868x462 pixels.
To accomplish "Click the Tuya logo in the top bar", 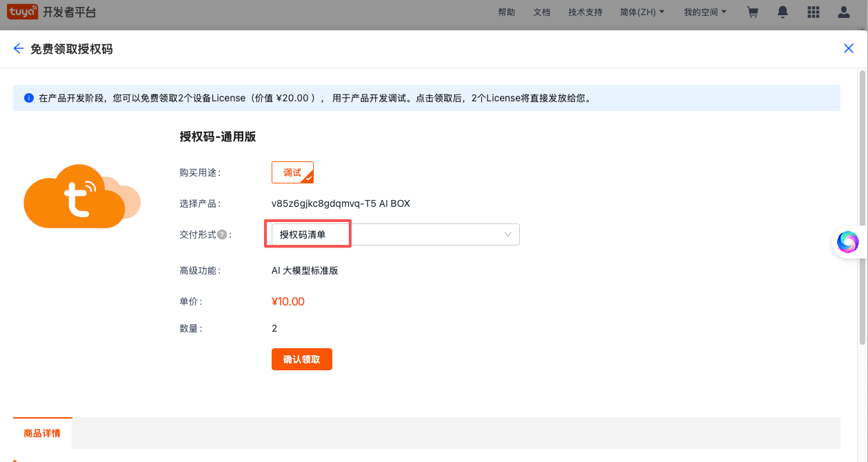I will tap(23, 12).
